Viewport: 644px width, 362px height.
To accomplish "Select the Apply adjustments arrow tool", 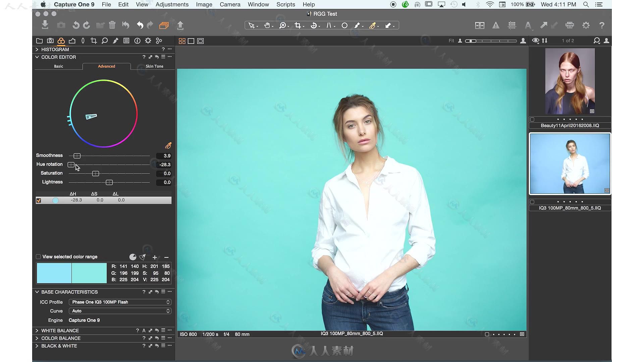I will click(x=388, y=25).
